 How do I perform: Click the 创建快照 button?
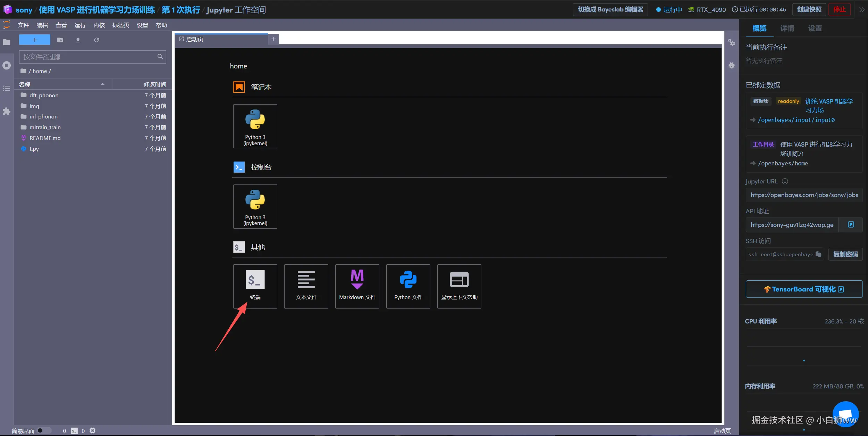pos(809,10)
